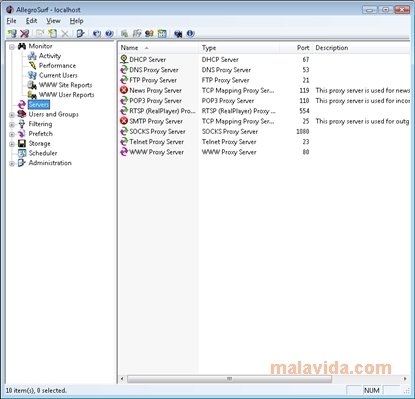Open the File menu
Screen dimensions: 415x399
pyautogui.click(x=11, y=21)
